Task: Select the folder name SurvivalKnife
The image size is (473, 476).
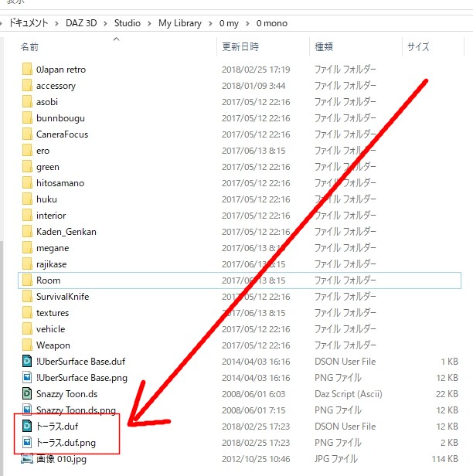Action: point(63,297)
